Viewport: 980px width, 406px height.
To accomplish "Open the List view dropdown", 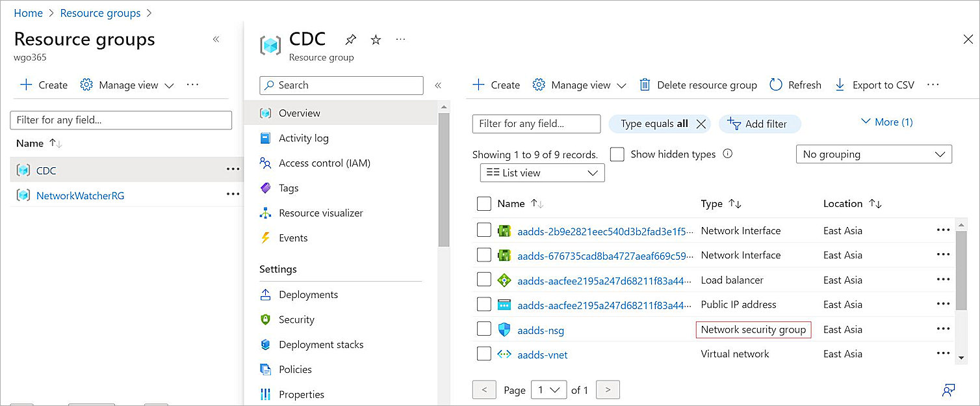I will coord(541,172).
